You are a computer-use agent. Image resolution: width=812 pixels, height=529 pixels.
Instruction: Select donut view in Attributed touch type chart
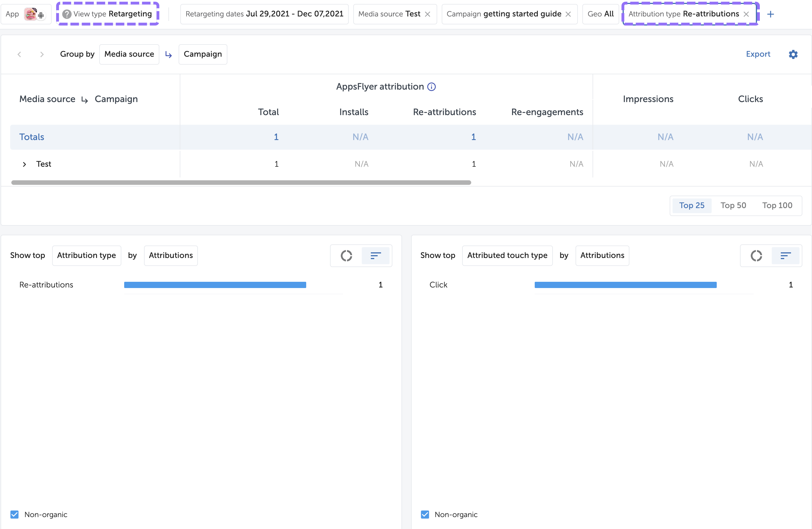click(756, 255)
